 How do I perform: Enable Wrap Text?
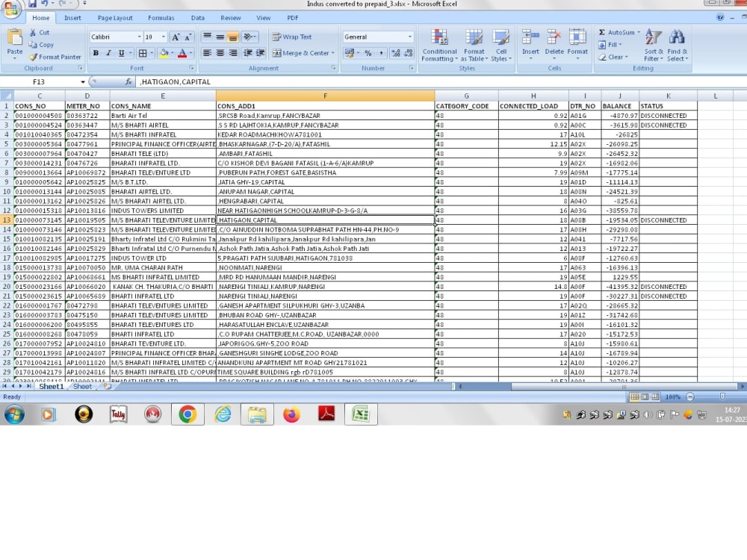pos(292,37)
